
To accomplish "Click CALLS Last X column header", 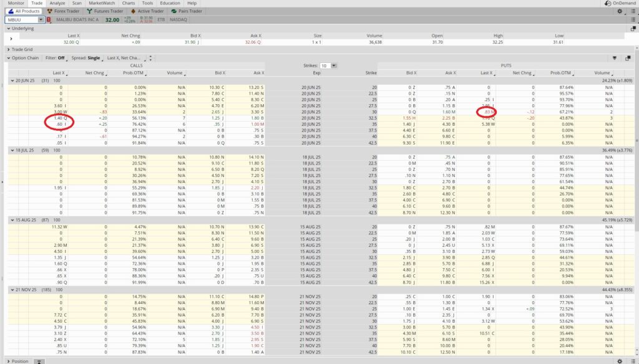I will (58, 73).
